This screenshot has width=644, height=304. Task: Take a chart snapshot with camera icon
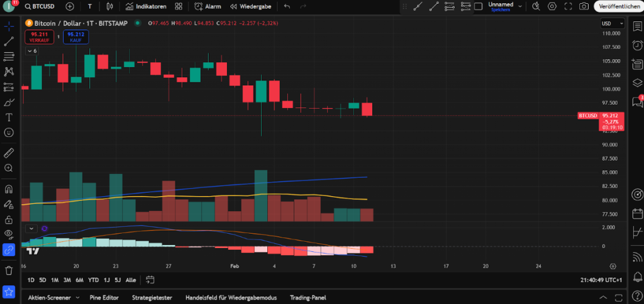click(584, 6)
